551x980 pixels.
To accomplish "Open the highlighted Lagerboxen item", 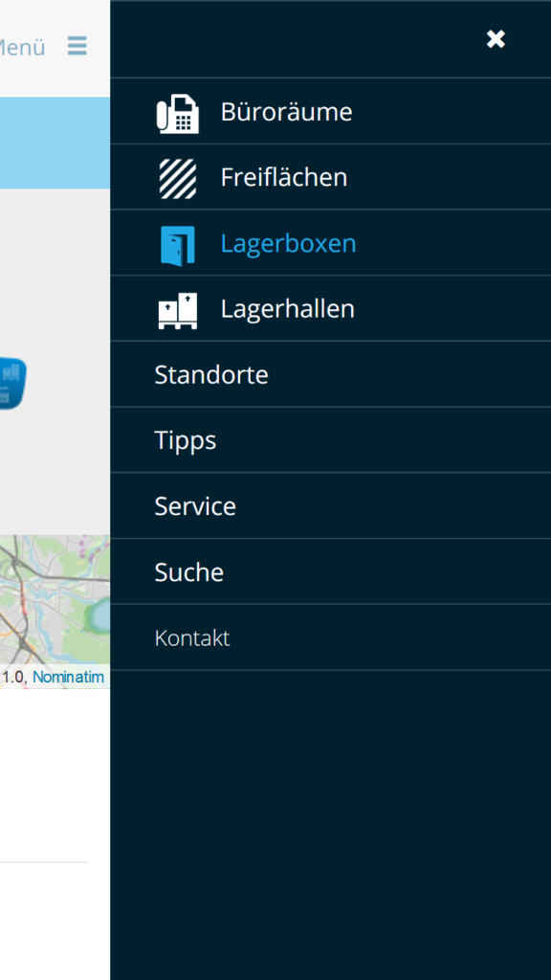I will tap(330, 242).
